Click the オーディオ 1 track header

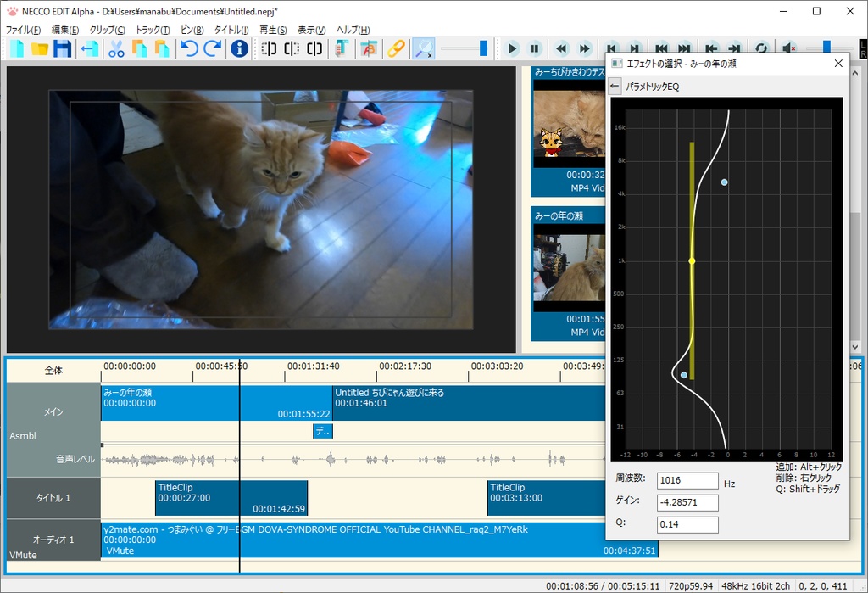pyautogui.click(x=53, y=540)
